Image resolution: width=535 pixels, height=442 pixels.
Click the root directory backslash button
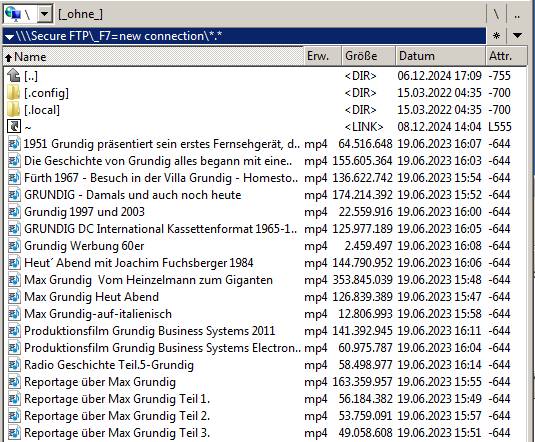tap(496, 15)
